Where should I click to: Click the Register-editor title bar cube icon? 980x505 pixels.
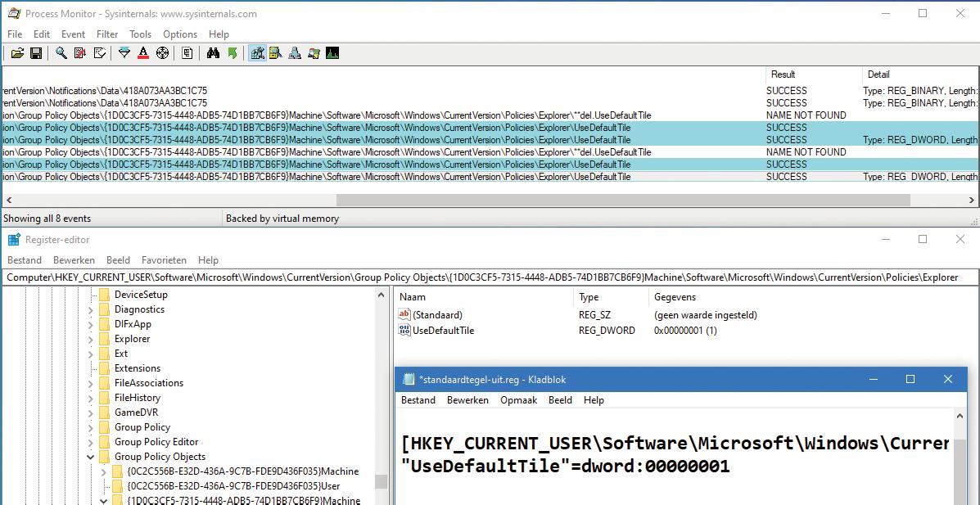click(x=14, y=240)
